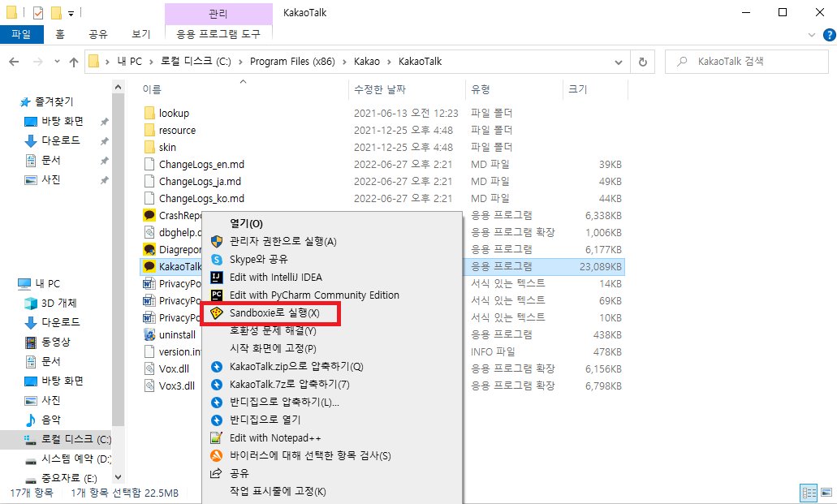Open the 응용 프로그램 도구 tab
The image size is (837, 504).
[x=218, y=34]
